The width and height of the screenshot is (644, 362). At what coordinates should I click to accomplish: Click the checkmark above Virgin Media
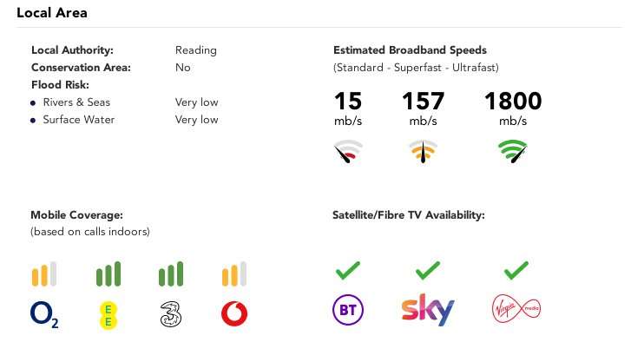tap(516, 270)
